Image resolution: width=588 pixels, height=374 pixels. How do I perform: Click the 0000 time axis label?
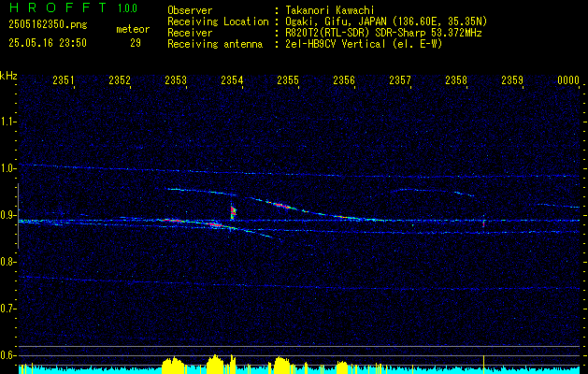point(568,80)
